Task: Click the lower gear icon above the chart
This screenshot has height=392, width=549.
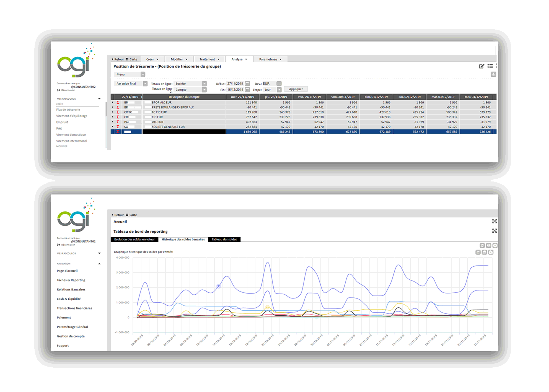Action: point(491,252)
